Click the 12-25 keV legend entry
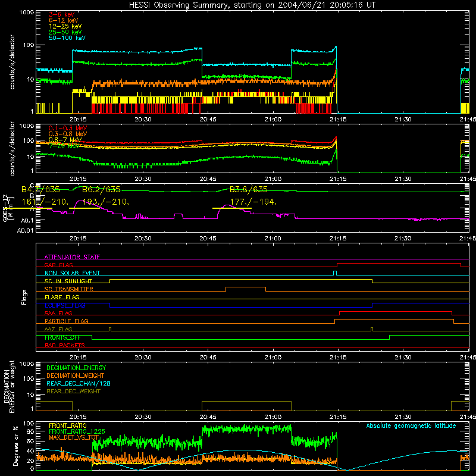The image size is (476, 476). pos(65,26)
